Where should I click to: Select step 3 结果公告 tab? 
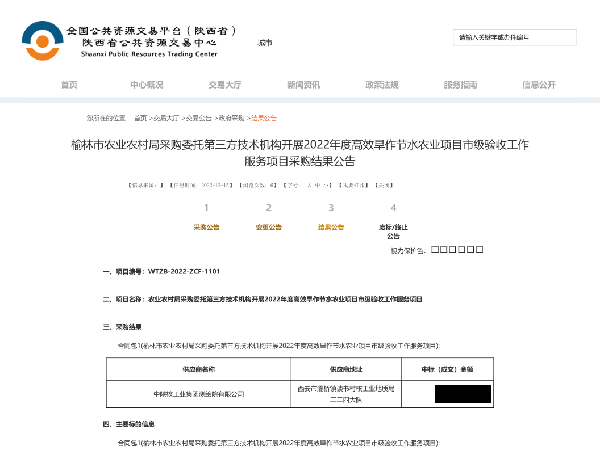tap(331, 227)
